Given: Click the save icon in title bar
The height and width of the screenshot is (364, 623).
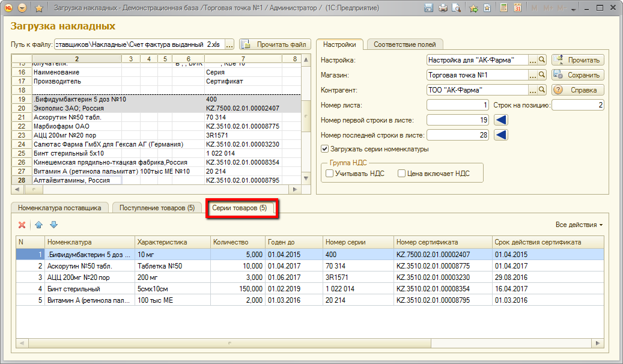Looking at the screenshot, I should [429, 8].
